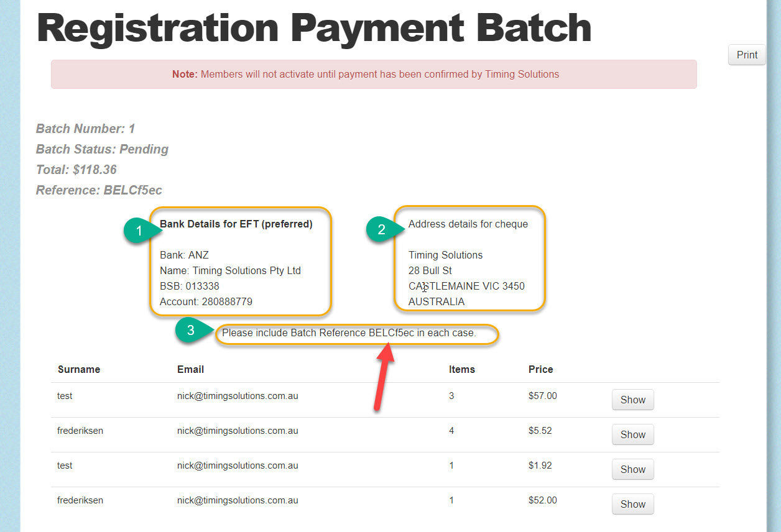The height and width of the screenshot is (532, 781).
Task: Click the email in the $52.00 row
Action: 238,500
